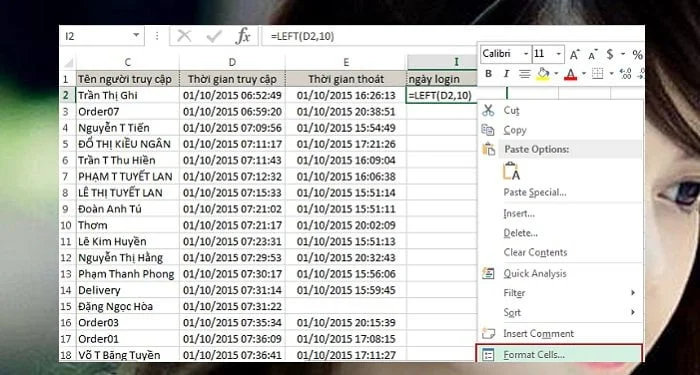
Task: Click the Quick Analysis icon
Action: [x=488, y=273]
